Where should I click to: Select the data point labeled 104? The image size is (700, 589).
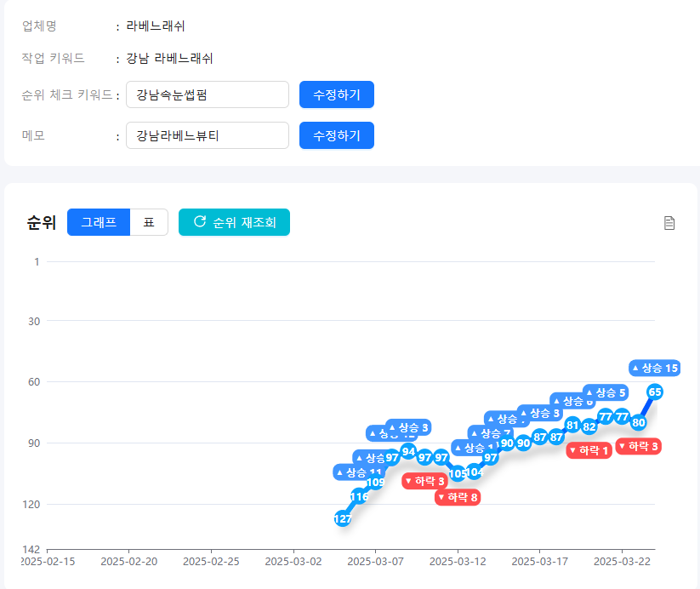(474, 472)
